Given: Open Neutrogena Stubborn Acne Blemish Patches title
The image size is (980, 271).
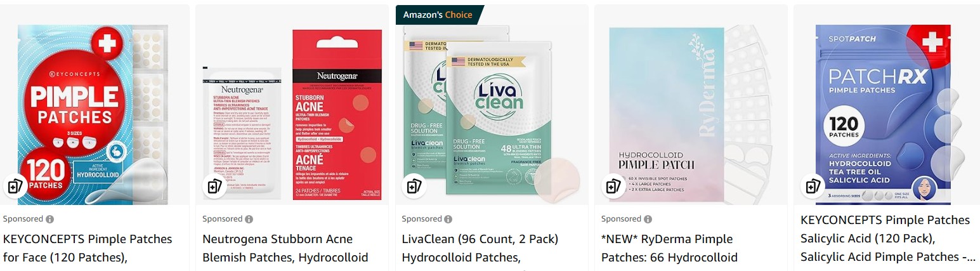Looking at the screenshot, I should click(285, 248).
